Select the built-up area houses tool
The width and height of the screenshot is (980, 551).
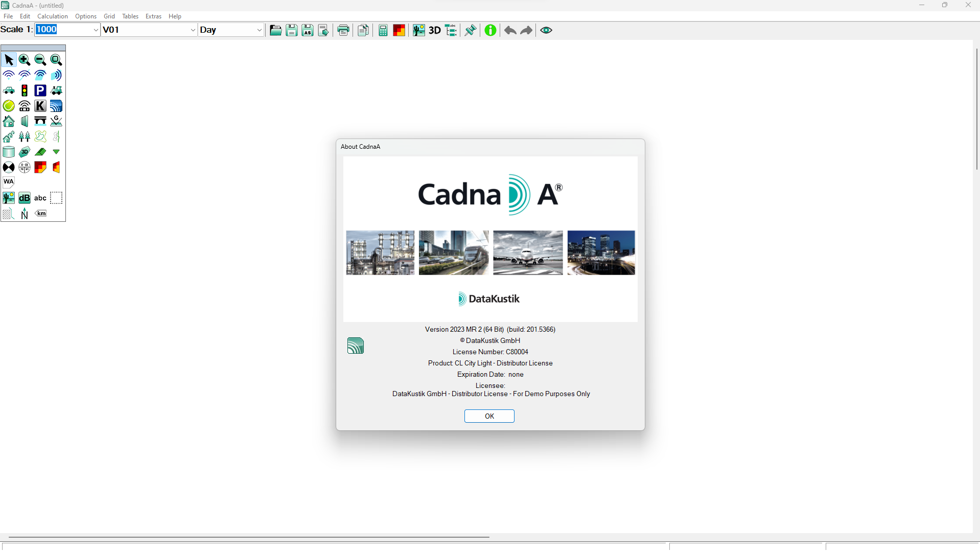(9, 136)
